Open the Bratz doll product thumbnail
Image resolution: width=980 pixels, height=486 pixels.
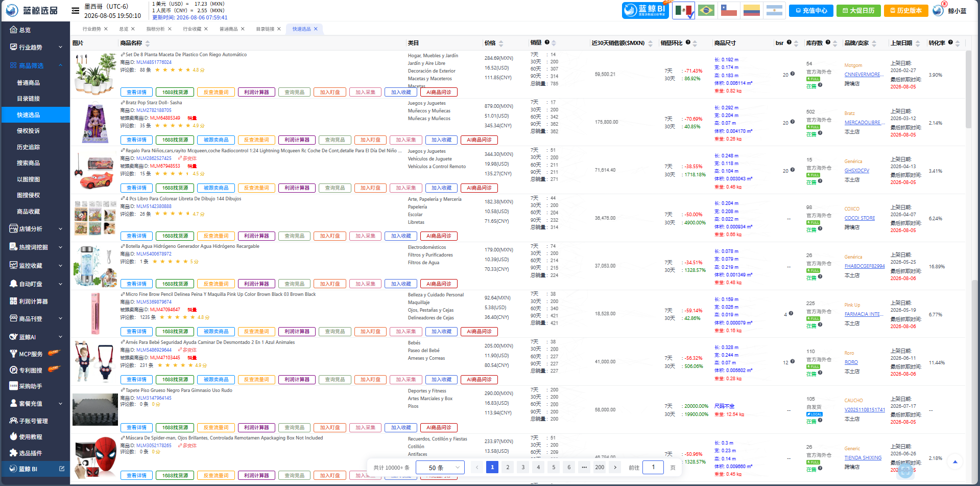(x=95, y=123)
